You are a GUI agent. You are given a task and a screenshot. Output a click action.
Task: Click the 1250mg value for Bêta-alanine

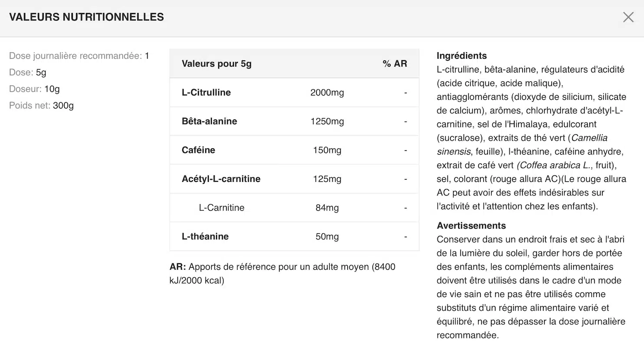327,121
